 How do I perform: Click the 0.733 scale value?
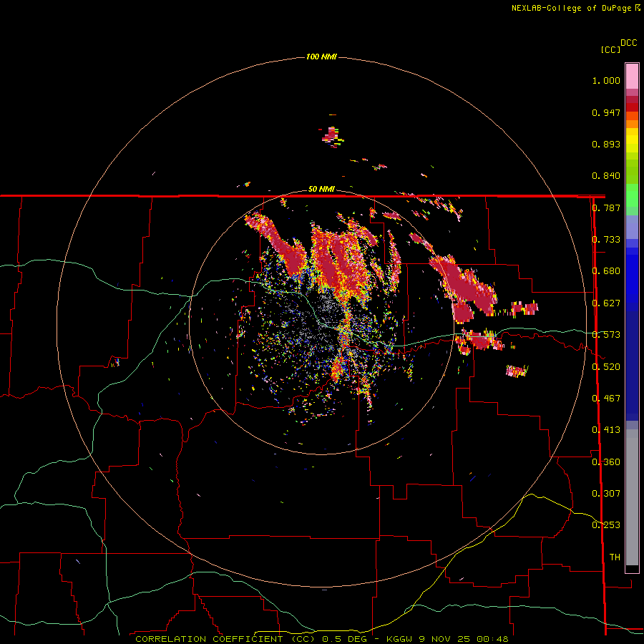pyautogui.click(x=606, y=240)
